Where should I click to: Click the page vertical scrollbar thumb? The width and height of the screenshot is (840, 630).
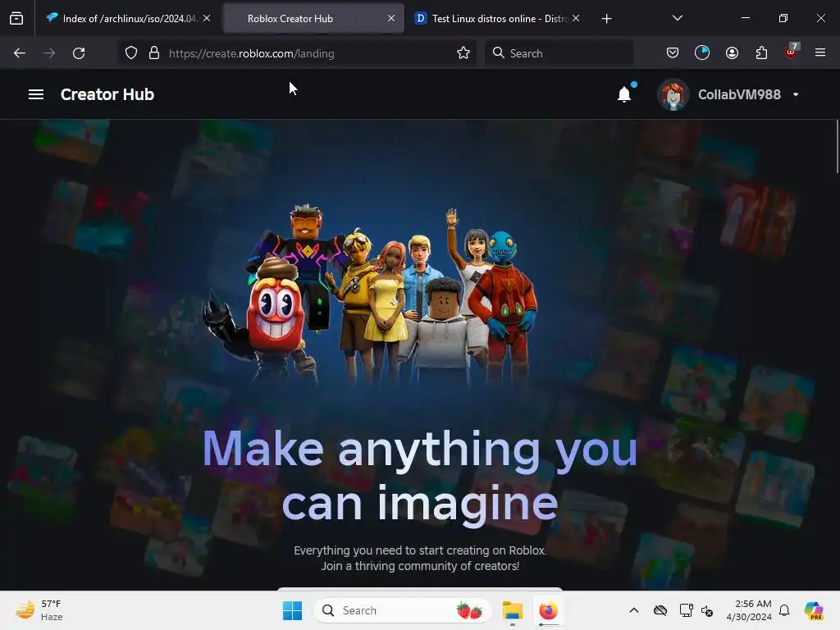(837, 147)
